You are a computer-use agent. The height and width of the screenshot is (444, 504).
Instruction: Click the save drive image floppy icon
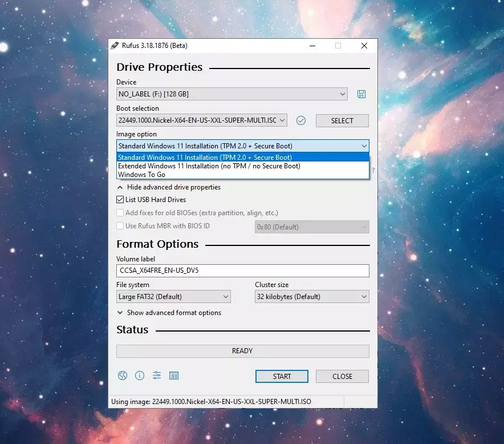[x=361, y=94]
